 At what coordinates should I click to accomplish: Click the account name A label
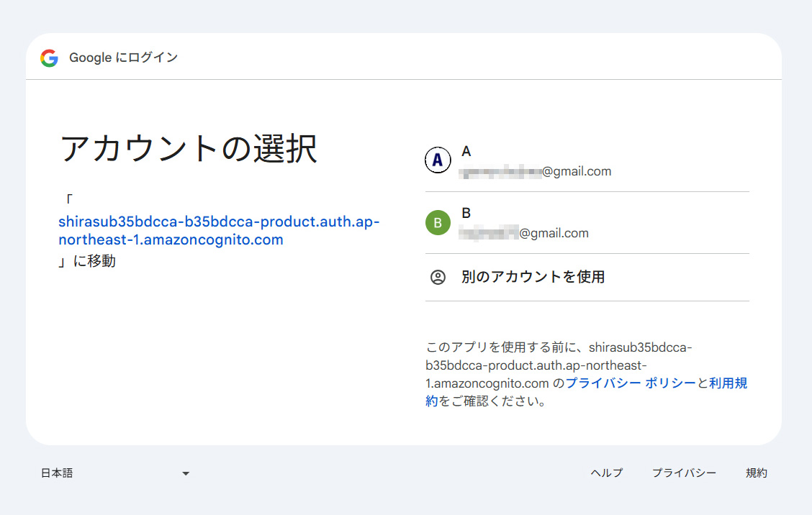click(x=466, y=152)
